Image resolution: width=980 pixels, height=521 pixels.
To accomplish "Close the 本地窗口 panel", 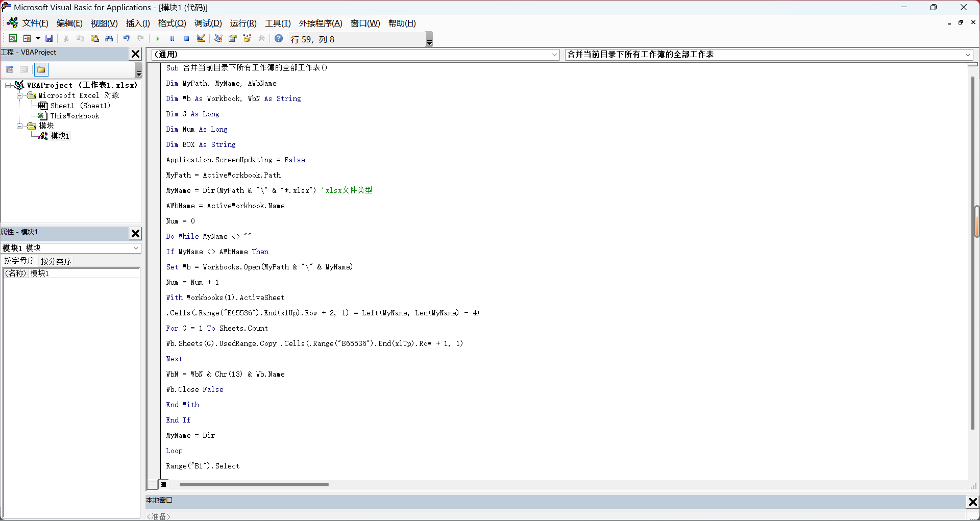I will click(973, 502).
